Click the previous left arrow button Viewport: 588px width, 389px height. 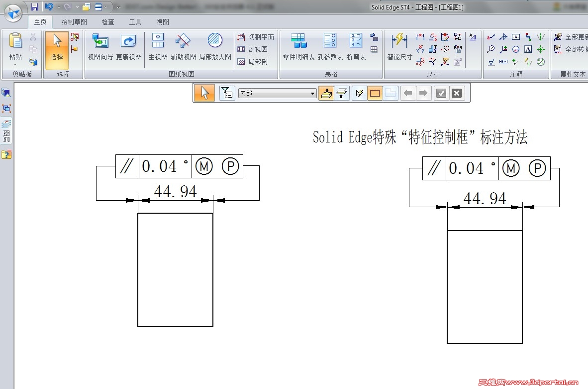408,93
